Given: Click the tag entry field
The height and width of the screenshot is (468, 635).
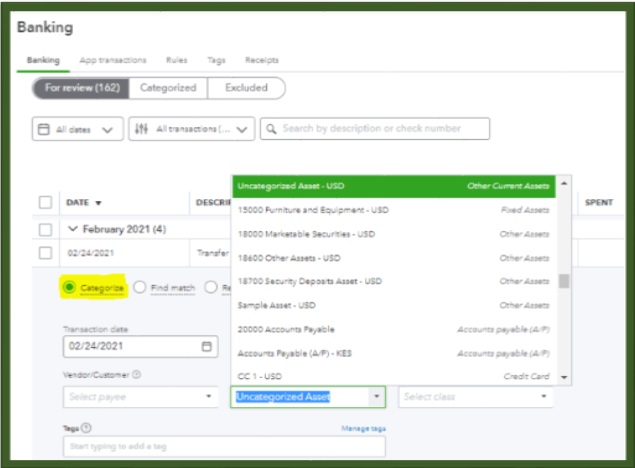Looking at the screenshot, I should coord(224,447).
